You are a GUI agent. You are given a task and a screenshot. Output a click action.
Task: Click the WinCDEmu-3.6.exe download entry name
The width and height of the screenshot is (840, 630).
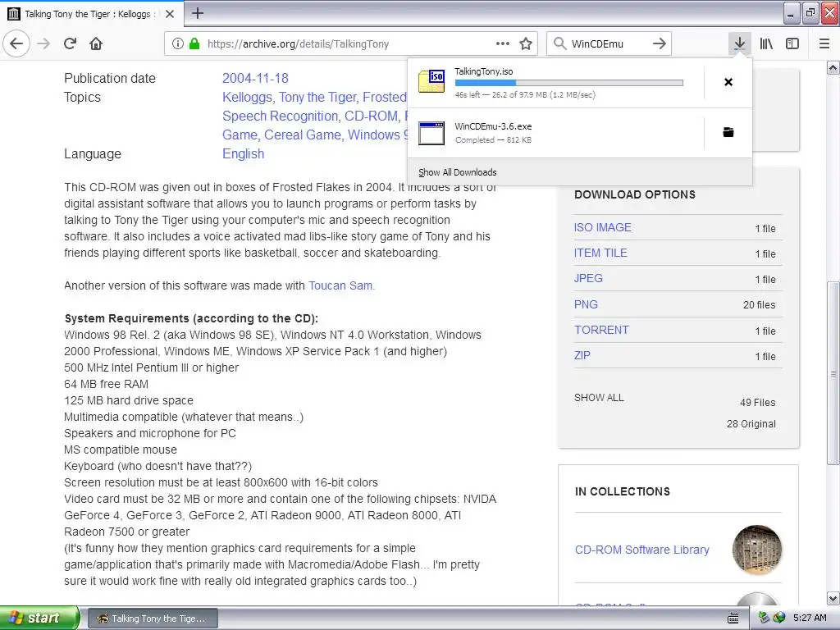pyautogui.click(x=493, y=126)
